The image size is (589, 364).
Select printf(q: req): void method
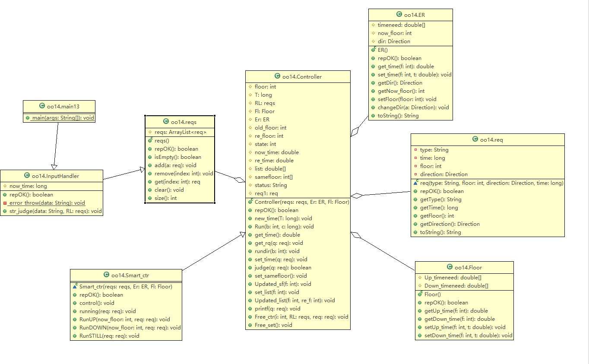[x=277, y=309]
